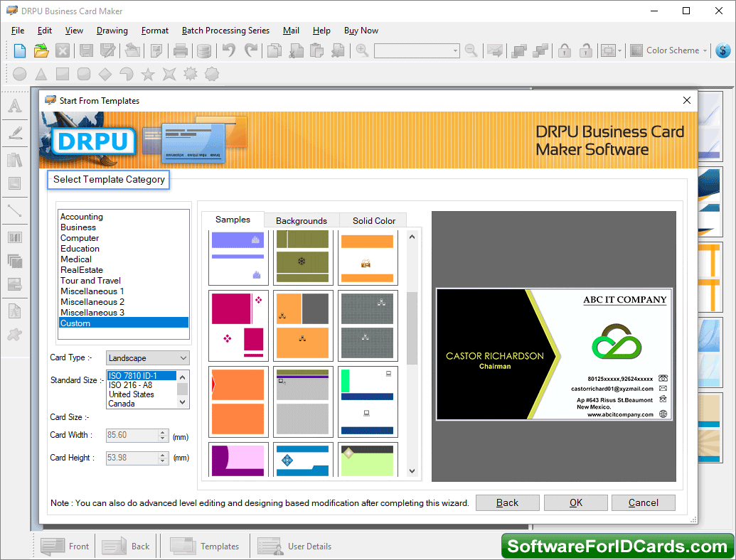This screenshot has height=560, width=736.
Task: Click the Send mail envelope icon
Action: click(x=495, y=50)
